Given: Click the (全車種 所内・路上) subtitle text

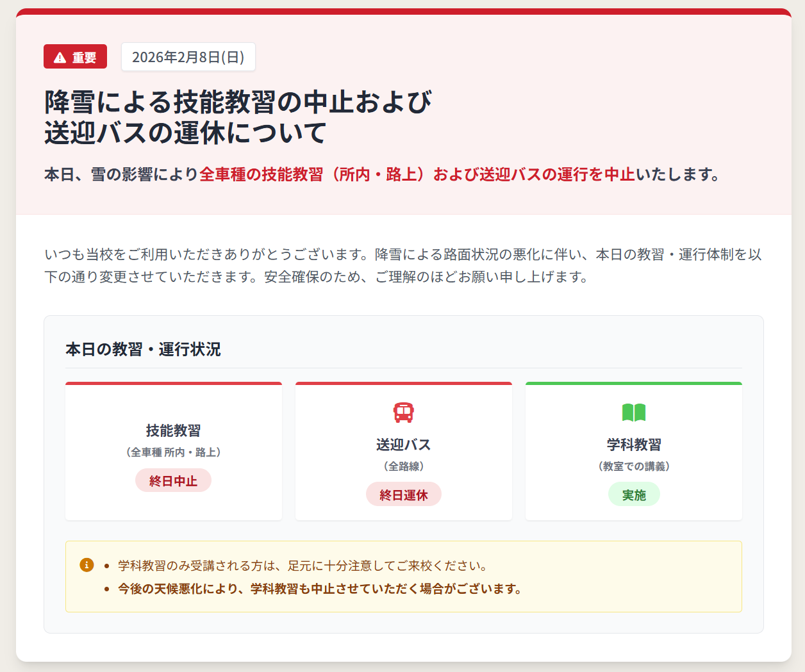Looking at the screenshot, I should pos(173,452).
